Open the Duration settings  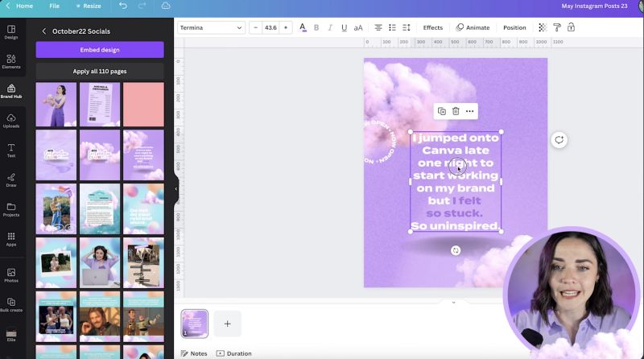234,353
